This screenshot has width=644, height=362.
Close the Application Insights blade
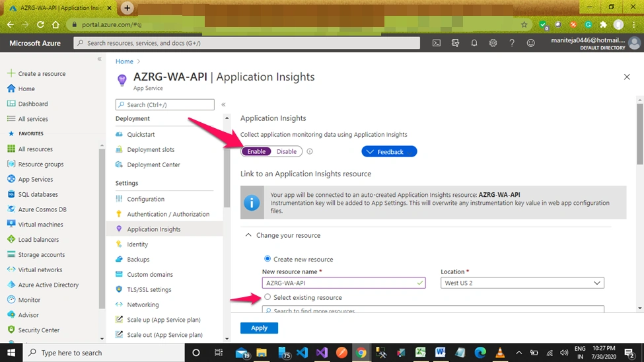[x=627, y=77]
